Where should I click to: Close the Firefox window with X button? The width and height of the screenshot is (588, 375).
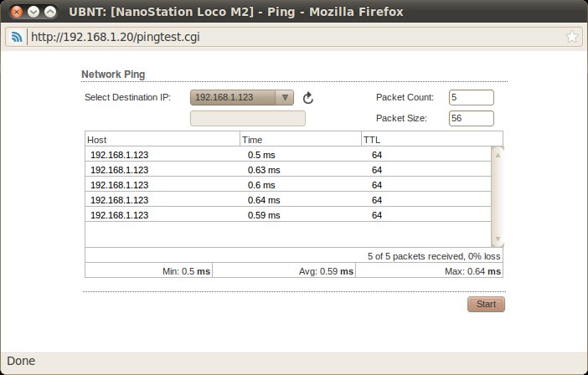tap(16, 12)
